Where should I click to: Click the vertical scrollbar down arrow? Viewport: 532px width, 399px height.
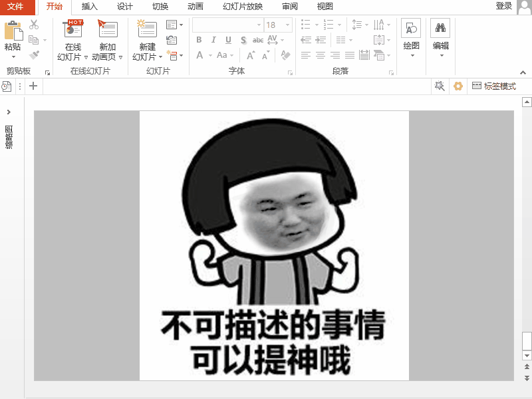(527, 356)
